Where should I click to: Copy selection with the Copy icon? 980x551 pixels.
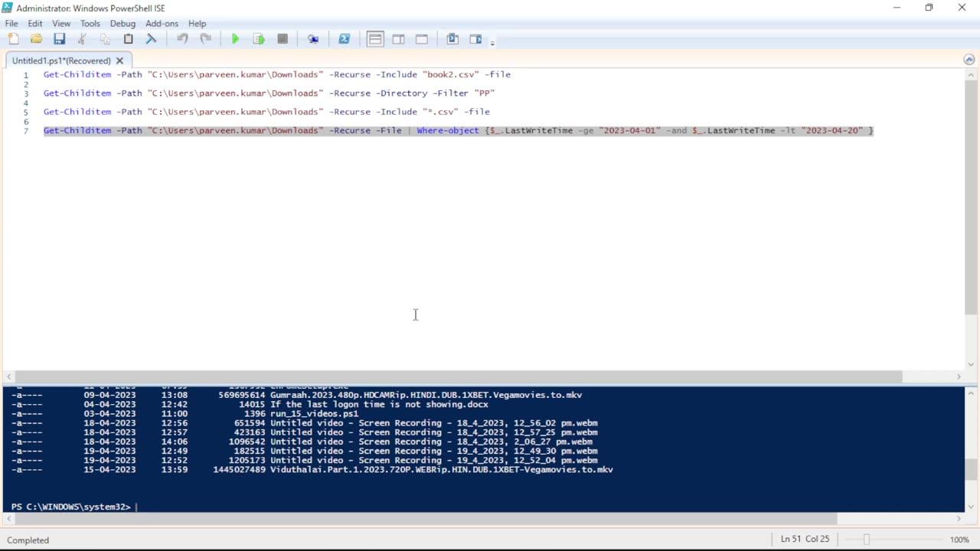pos(105,39)
